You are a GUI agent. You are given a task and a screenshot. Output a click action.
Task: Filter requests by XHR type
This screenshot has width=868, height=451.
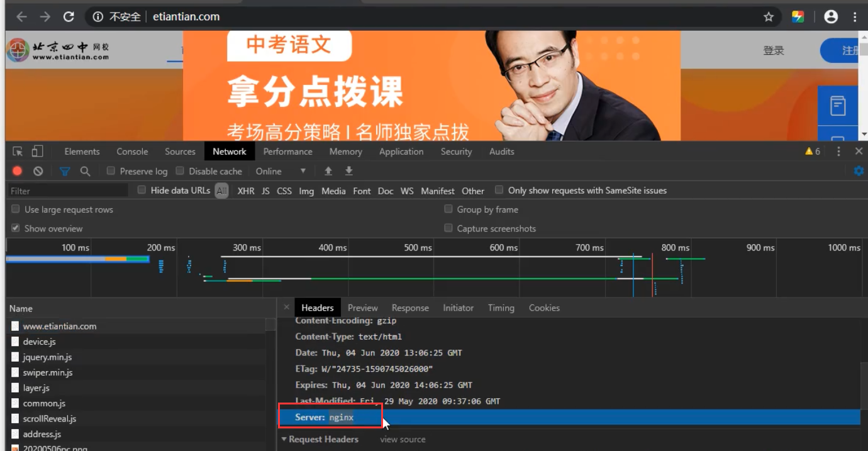246,191
